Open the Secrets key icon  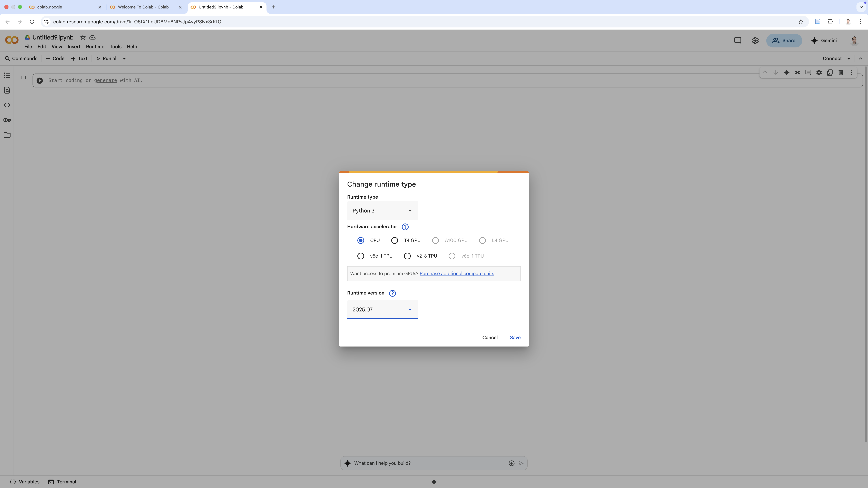(x=7, y=120)
